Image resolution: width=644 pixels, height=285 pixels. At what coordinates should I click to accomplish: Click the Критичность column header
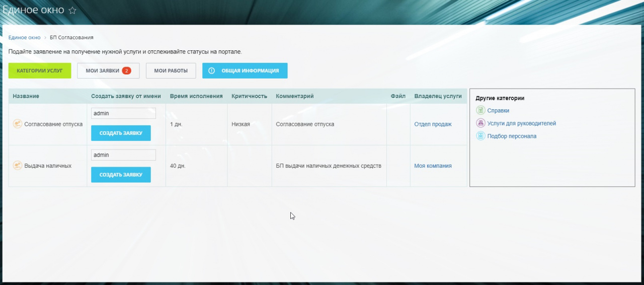(249, 96)
